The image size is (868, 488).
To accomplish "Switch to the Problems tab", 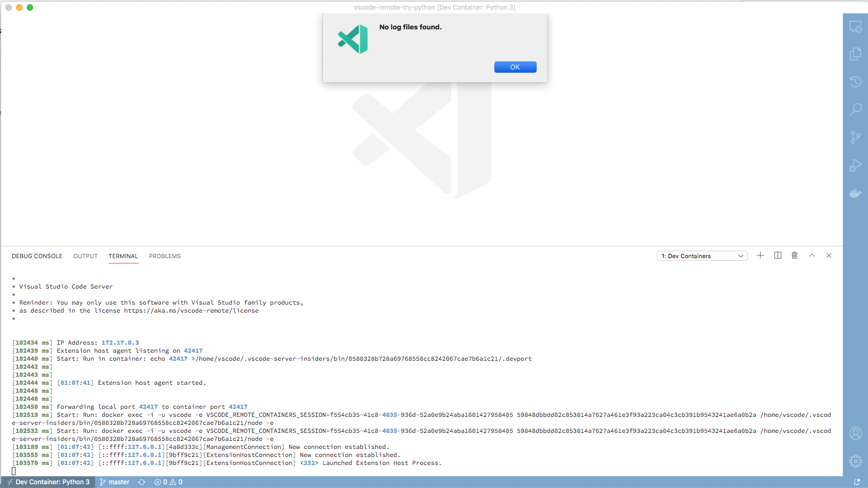I will click(165, 256).
